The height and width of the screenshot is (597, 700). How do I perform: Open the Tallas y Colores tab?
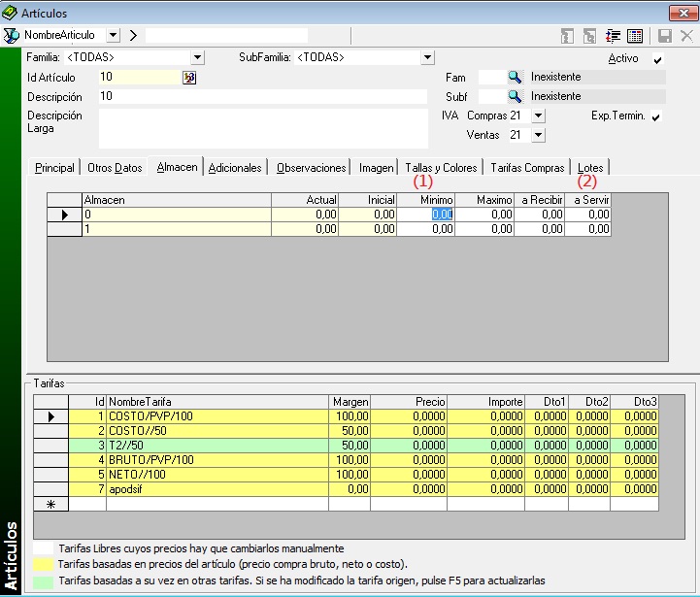pyautogui.click(x=441, y=168)
